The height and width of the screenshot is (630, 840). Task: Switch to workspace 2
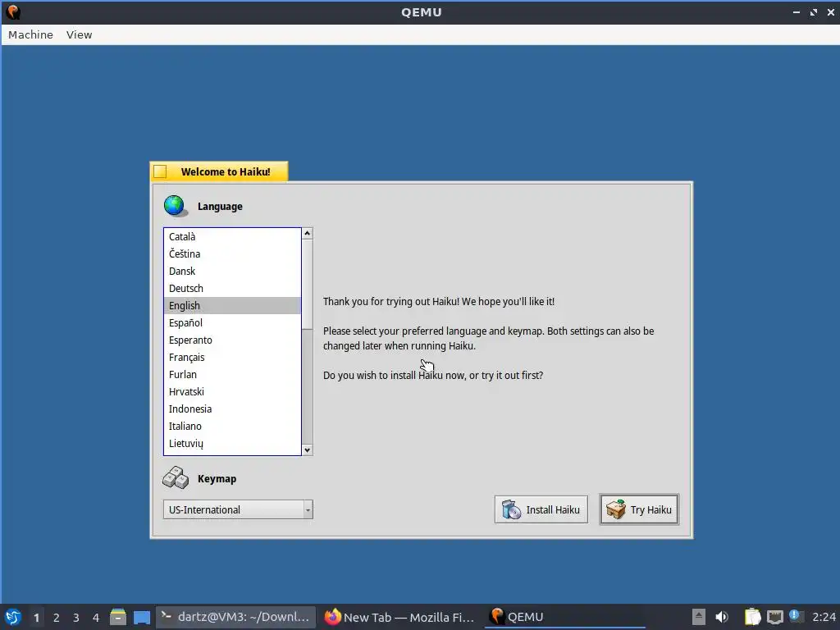pos(57,618)
